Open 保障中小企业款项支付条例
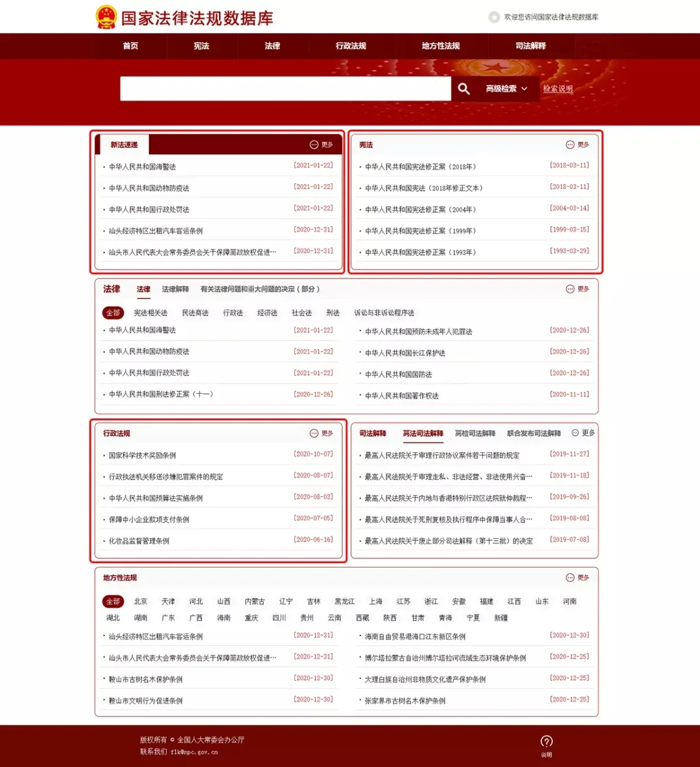700x767 pixels. click(x=149, y=520)
